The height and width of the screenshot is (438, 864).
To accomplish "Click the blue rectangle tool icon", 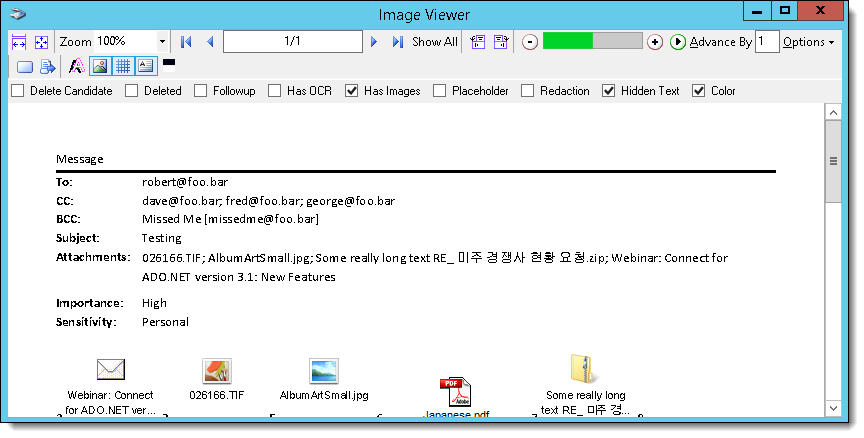I will (25, 67).
